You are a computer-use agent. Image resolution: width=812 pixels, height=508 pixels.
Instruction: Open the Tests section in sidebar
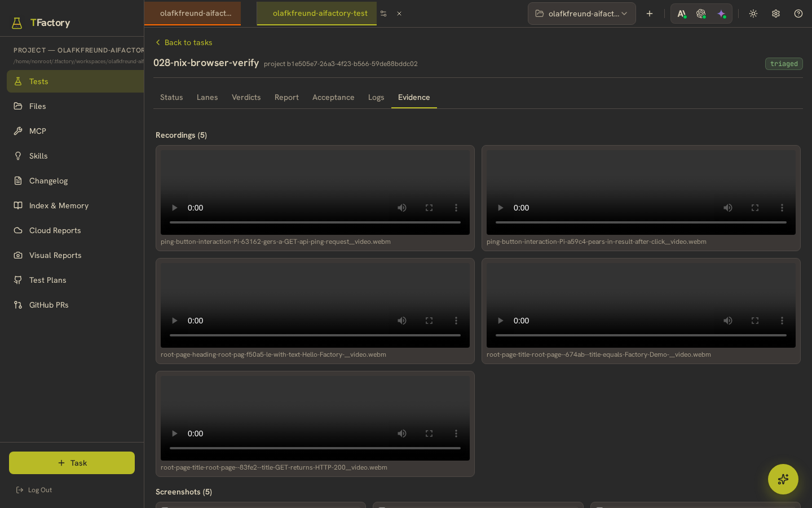(76, 81)
